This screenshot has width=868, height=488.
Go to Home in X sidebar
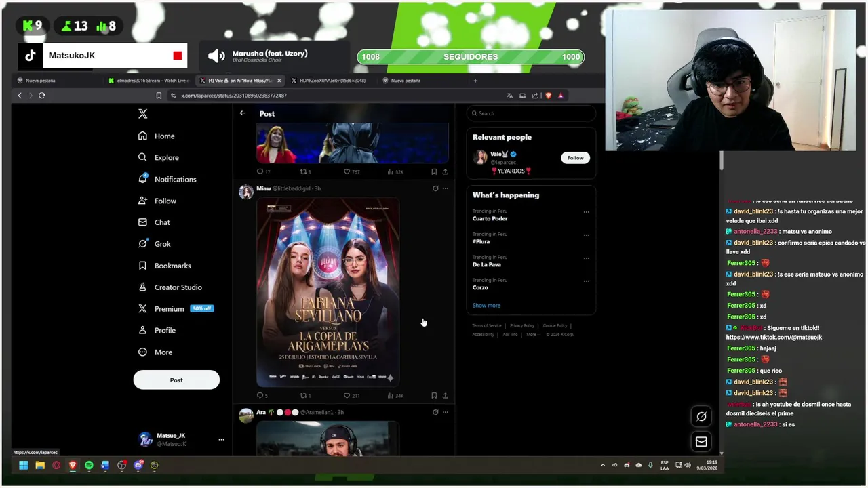157,136
